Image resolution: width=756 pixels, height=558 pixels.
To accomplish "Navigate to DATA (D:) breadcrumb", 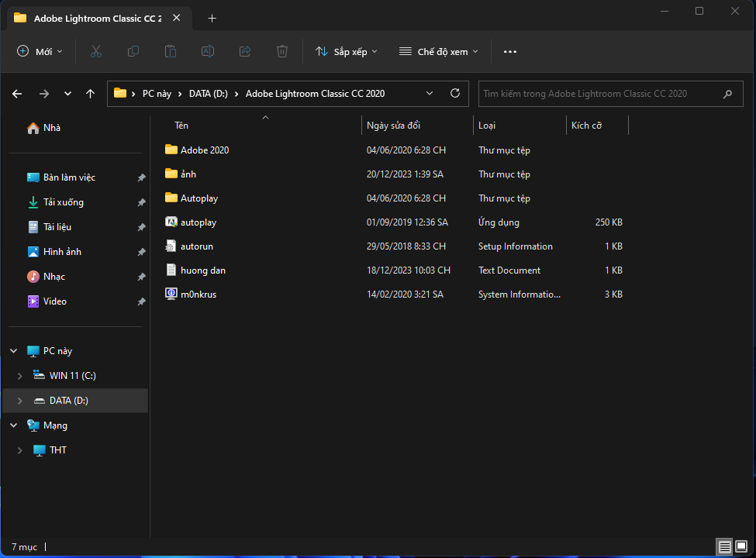I will [x=209, y=94].
